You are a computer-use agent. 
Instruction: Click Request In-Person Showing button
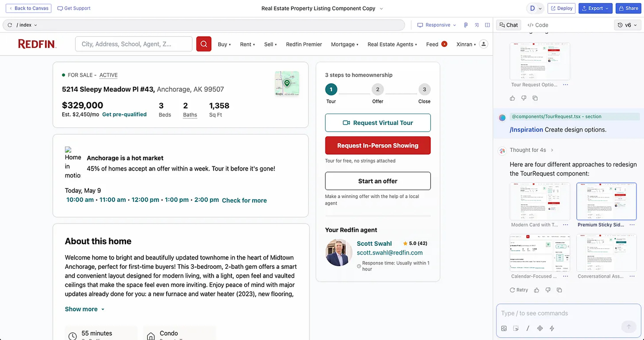377,145
